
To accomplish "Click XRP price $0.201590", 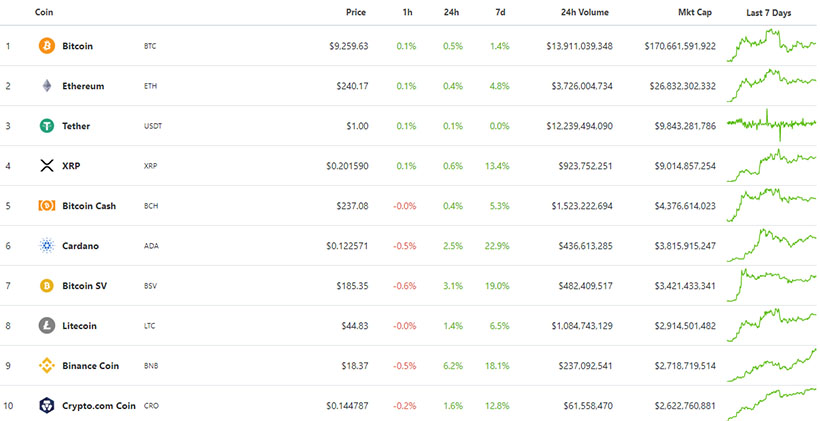I will click(x=347, y=166).
